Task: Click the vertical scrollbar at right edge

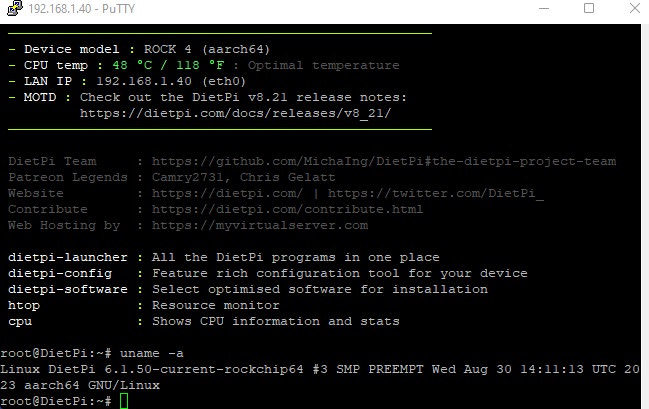Action: 645,216
